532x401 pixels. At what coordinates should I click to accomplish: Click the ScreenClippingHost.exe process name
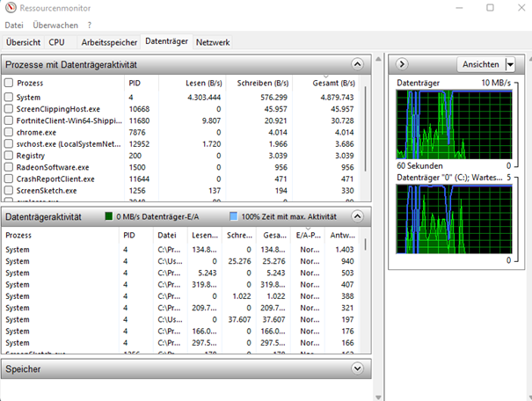pyautogui.click(x=58, y=109)
